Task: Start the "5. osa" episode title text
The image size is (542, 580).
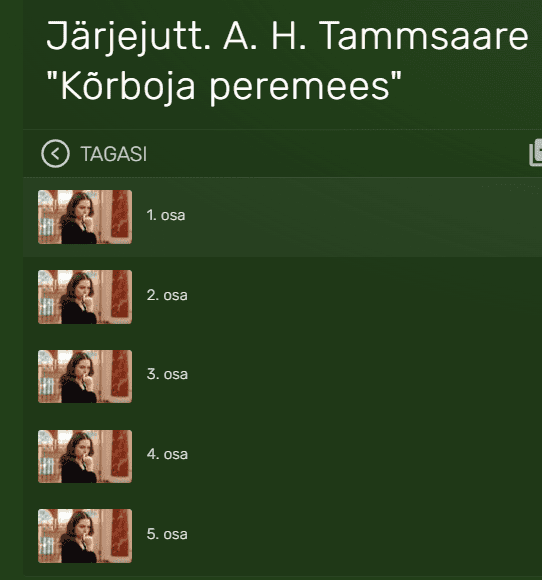Action: (167, 534)
